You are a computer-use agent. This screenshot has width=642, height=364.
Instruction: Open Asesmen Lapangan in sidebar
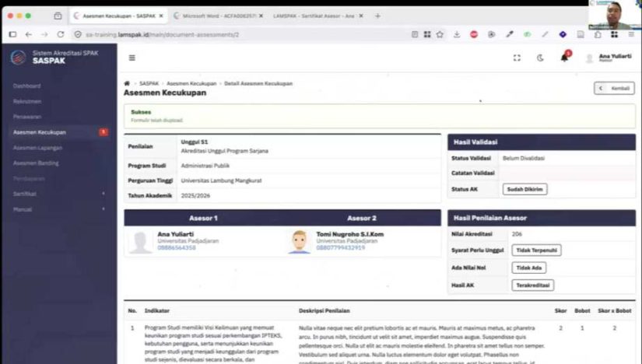[x=37, y=148]
